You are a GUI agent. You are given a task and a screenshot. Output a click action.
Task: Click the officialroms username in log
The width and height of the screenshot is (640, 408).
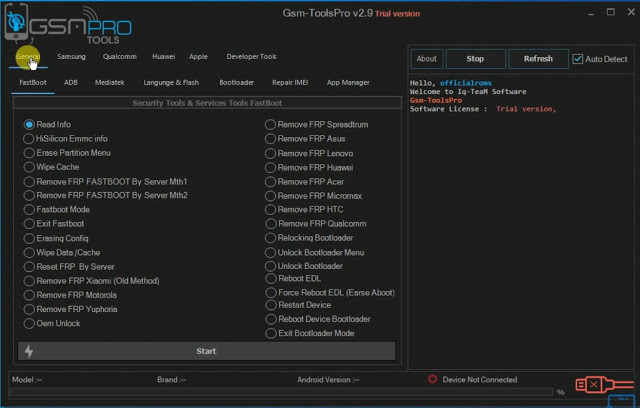(466, 83)
